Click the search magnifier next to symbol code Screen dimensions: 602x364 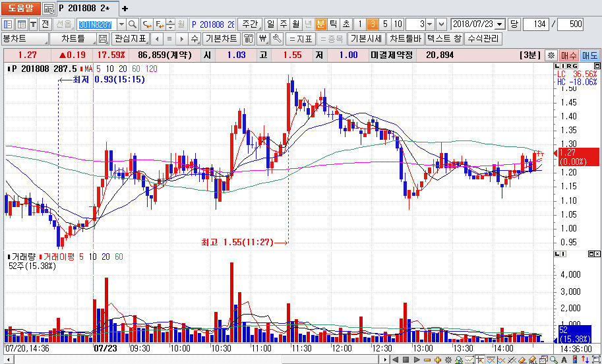(x=133, y=24)
